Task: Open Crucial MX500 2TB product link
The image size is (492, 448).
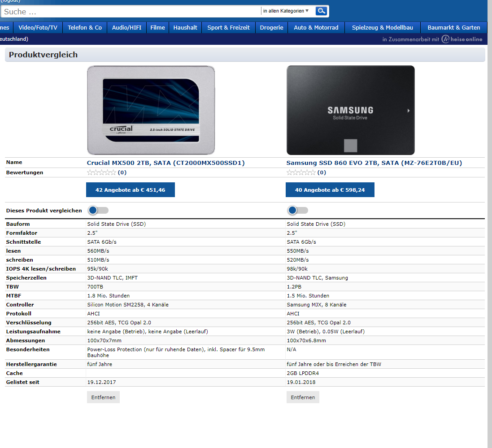Action: [x=165, y=163]
